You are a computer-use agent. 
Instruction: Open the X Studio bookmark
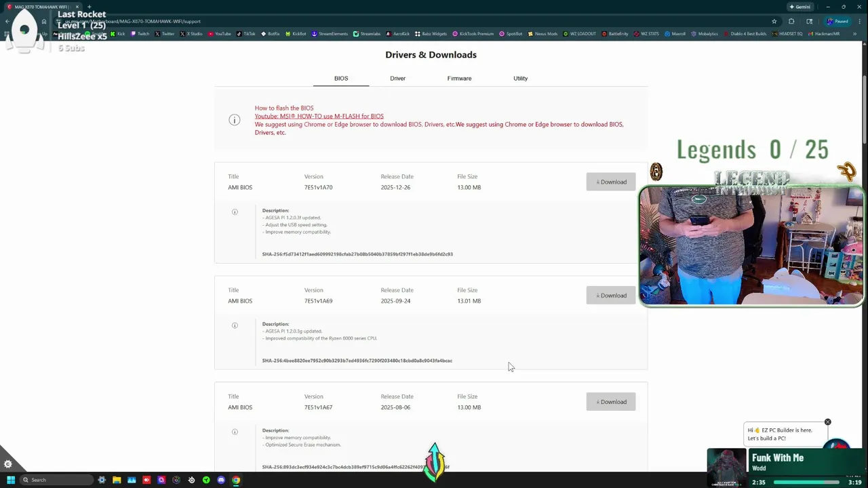pyautogui.click(x=191, y=33)
